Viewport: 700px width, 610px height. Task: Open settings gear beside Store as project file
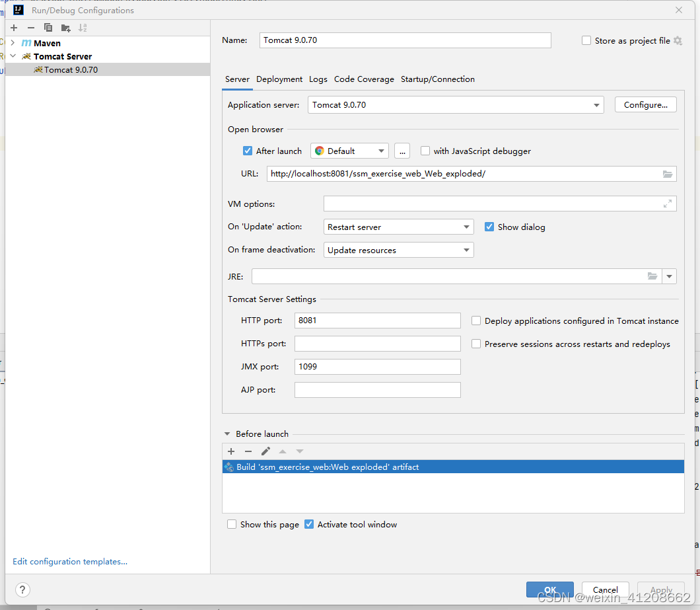(678, 41)
